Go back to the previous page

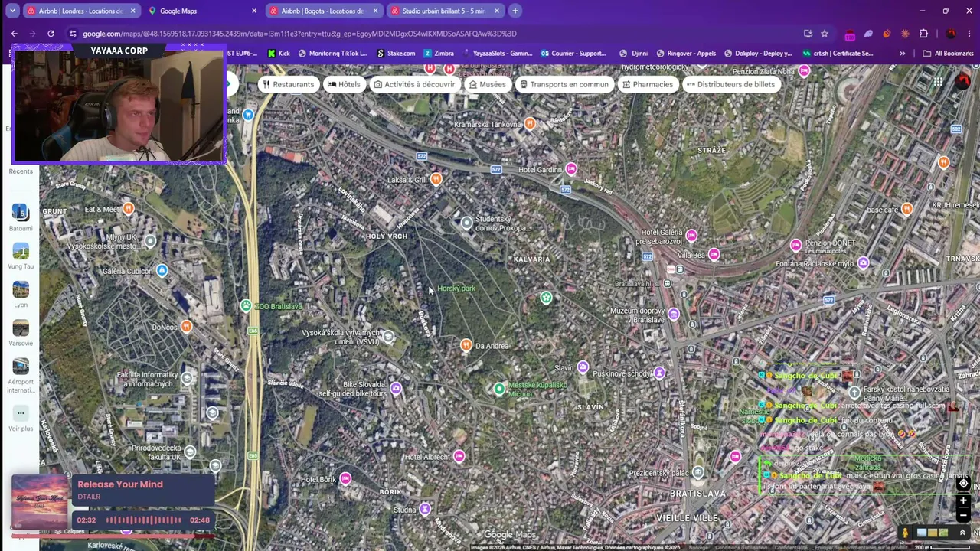coord(14,34)
